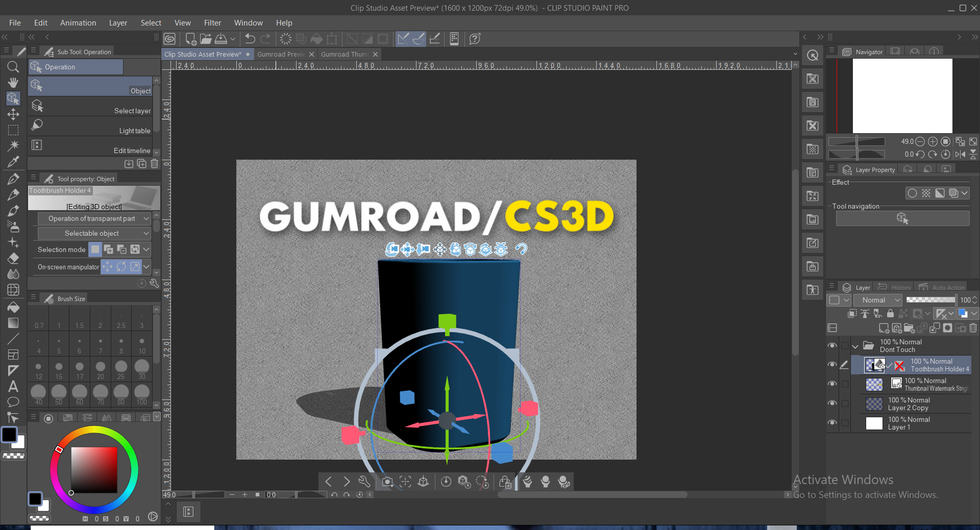The image size is (980, 530).
Task: Select the Balloon tool
Action: [13, 402]
